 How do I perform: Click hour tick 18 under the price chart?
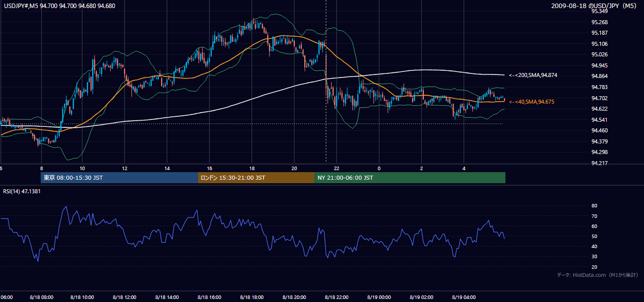point(251,168)
